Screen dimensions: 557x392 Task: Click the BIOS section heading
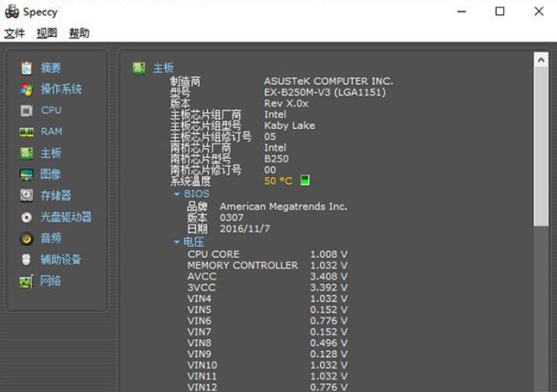[x=197, y=194]
